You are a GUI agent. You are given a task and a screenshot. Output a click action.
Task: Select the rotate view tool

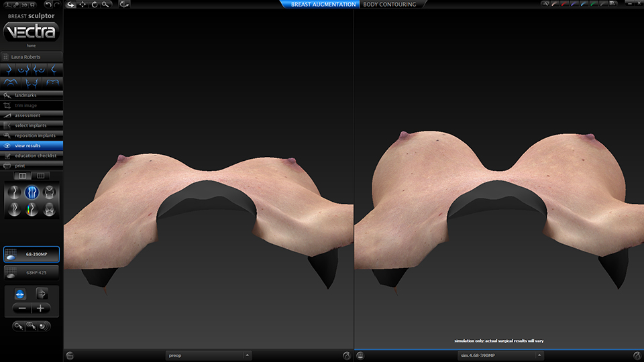coord(94,5)
